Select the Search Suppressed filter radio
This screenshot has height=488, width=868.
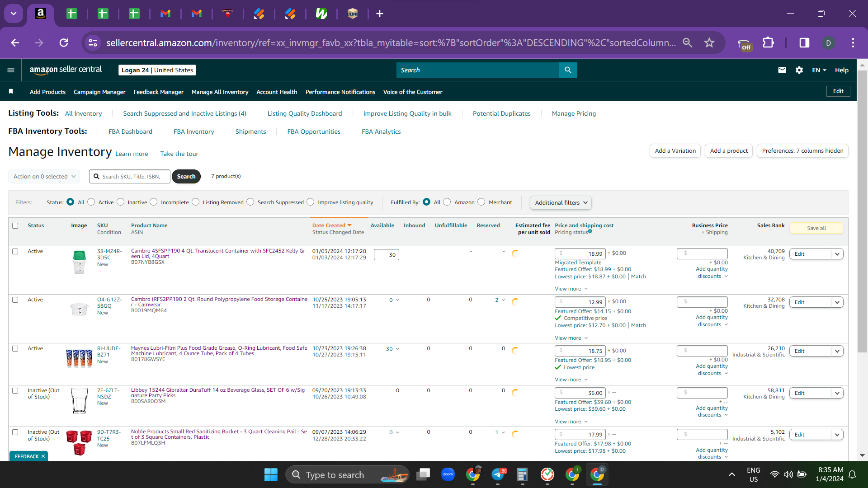(250, 202)
